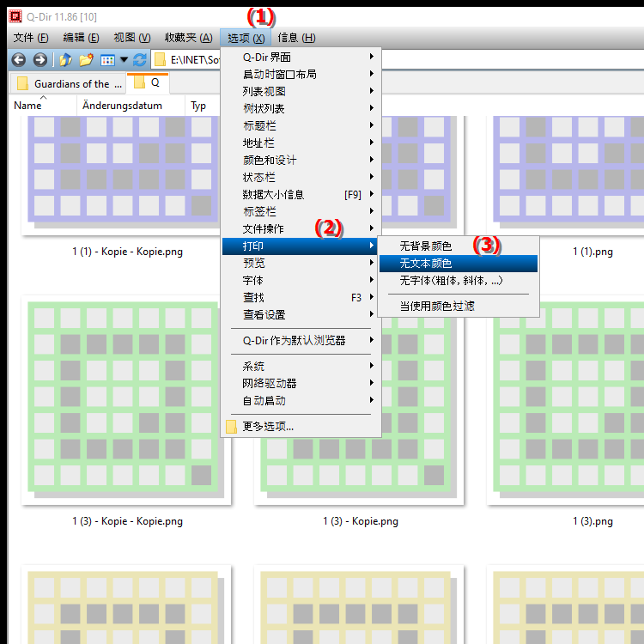Open the 数据大小信息 F9 submenu
The height and width of the screenshot is (644, 644).
pos(301,194)
